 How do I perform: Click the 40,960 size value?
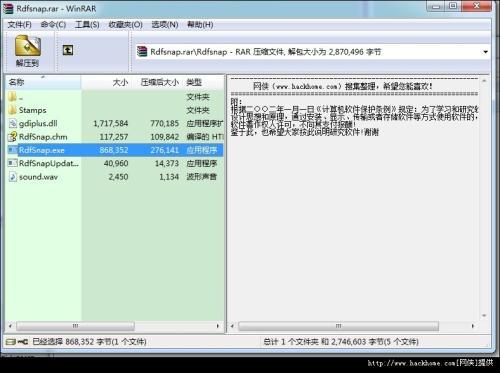pos(116,163)
